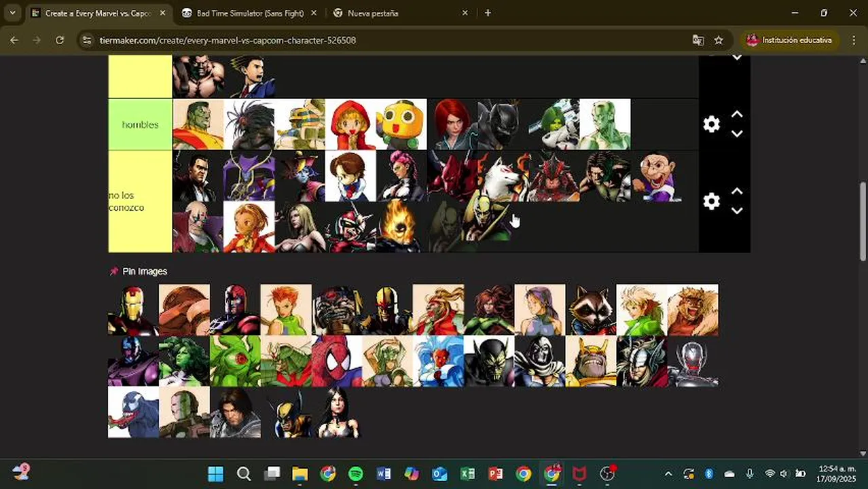Pick the Super-Skrull character image
Screen dimensions: 868x489
click(489, 361)
